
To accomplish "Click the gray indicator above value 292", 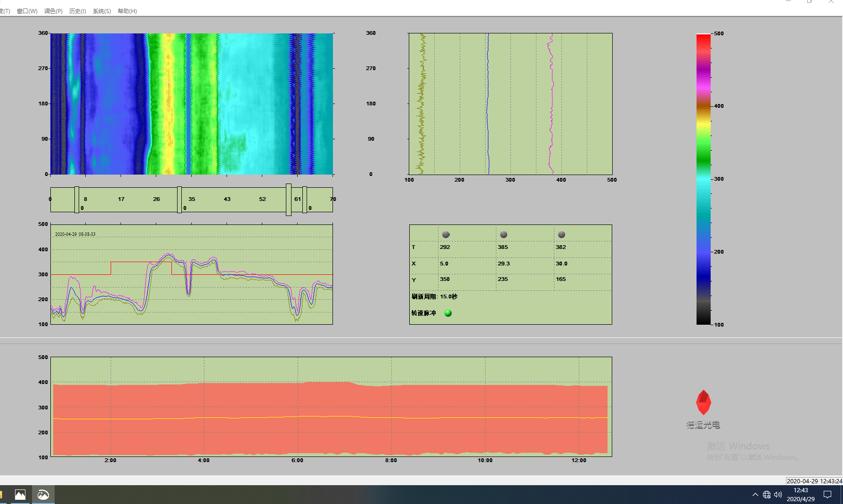I will (446, 234).
